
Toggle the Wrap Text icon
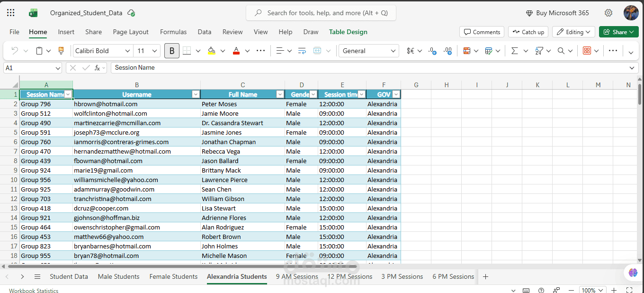302,51
